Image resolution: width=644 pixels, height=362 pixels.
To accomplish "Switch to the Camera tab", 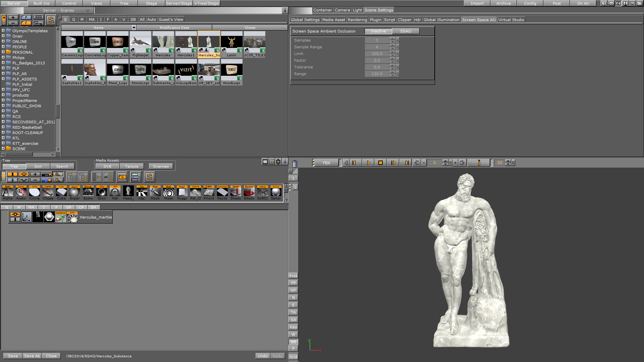I will click(342, 10).
